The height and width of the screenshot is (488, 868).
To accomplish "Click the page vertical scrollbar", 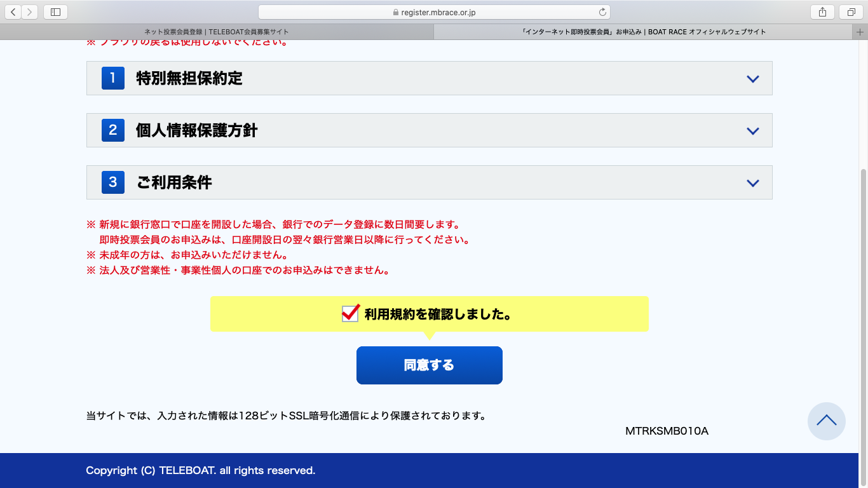I will [x=863, y=286].
